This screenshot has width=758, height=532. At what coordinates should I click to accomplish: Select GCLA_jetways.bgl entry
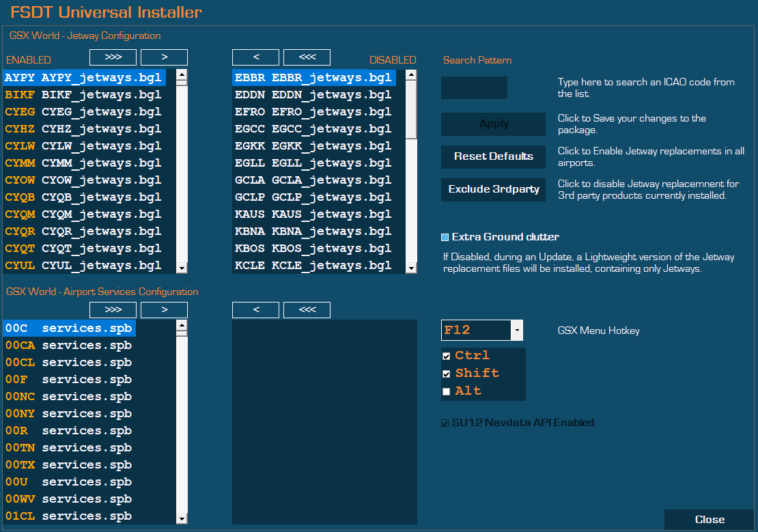tap(314, 180)
